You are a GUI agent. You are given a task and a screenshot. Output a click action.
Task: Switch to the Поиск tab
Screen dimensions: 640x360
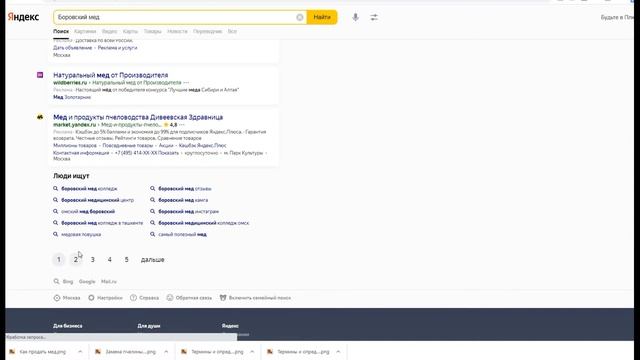(61, 31)
